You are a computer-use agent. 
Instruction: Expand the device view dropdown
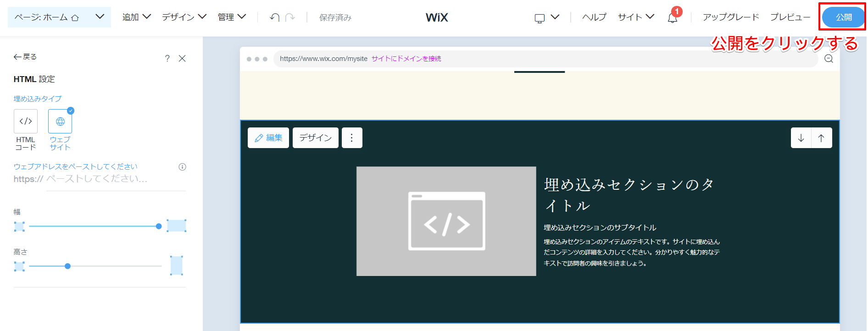click(547, 17)
